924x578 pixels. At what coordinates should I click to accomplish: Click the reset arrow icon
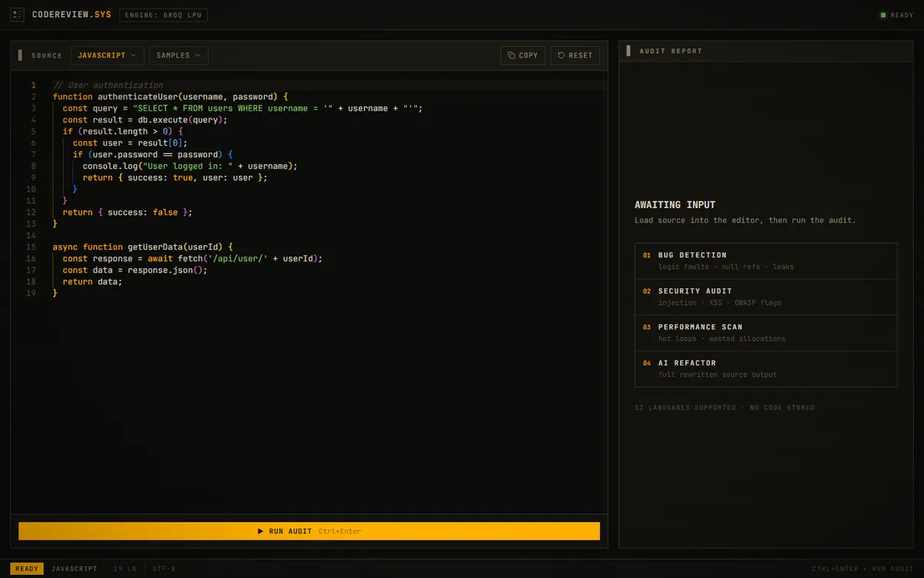561,55
